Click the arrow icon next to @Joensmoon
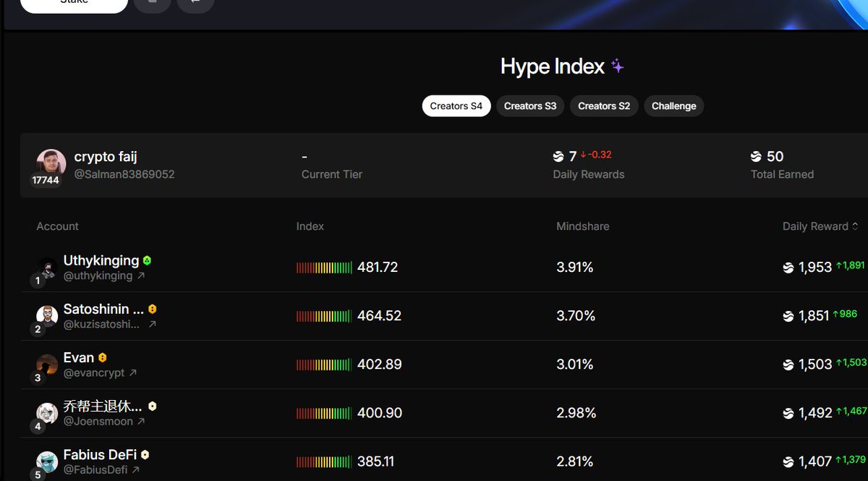868x481 pixels. [141, 421]
